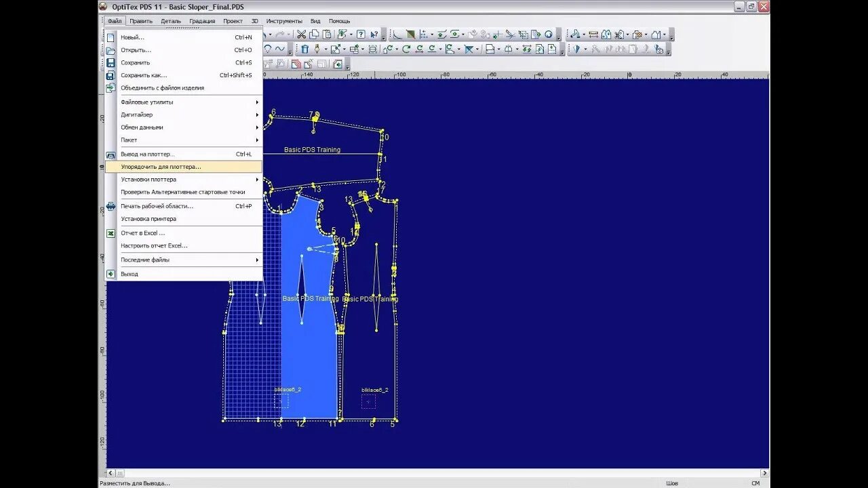Open the Проект menu
The image size is (868, 488).
pos(233,21)
